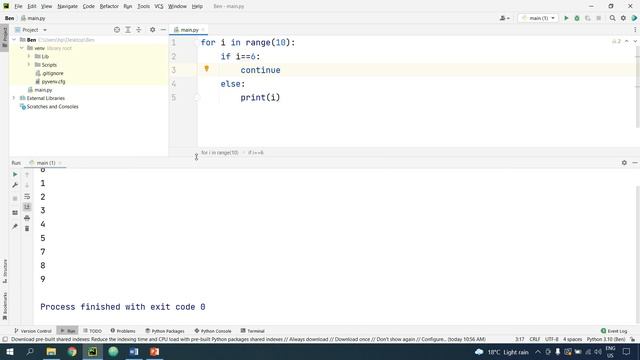The height and width of the screenshot is (360, 640).
Task: Click Python 3.10 (Ben) interpreter in status bar
Action: (606, 339)
